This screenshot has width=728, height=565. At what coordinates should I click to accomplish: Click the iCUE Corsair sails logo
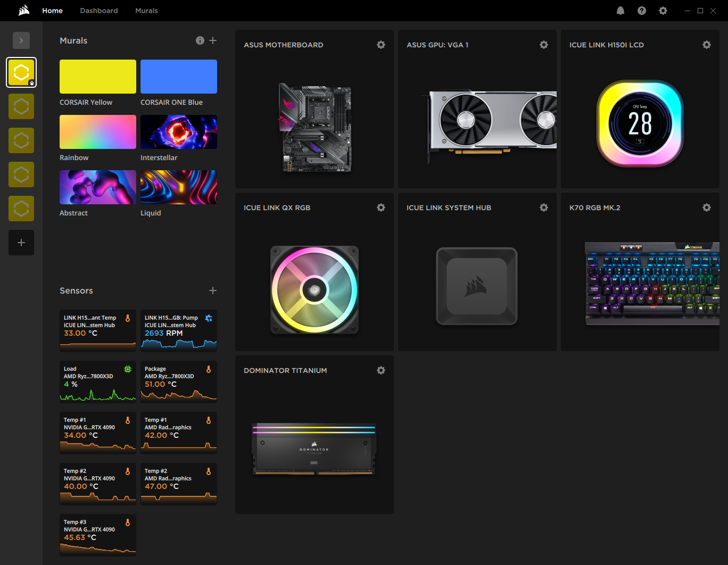pos(24,11)
